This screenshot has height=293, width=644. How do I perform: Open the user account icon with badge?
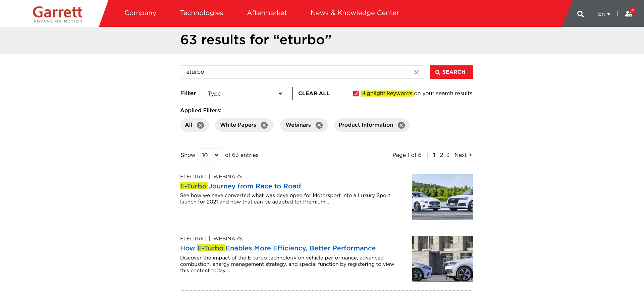click(x=629, y=13)
